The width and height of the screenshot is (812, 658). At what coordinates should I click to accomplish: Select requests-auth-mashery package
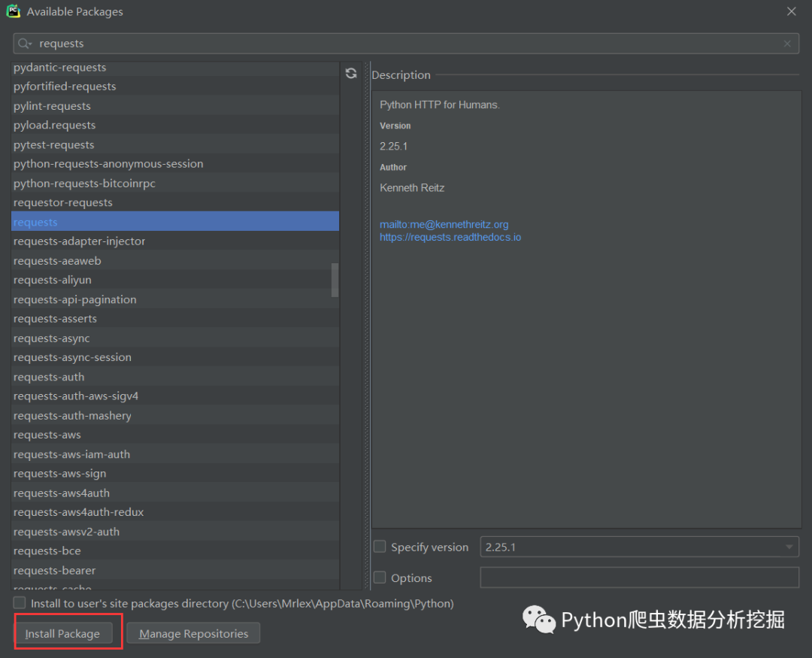[x=175, y=416]
